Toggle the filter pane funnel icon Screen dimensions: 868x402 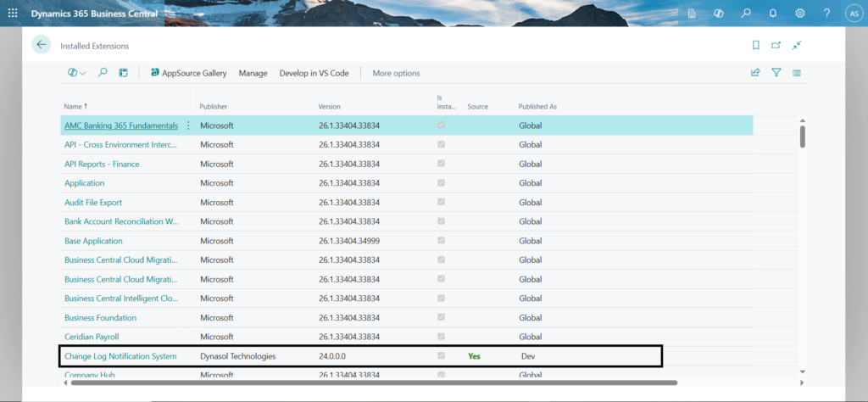point(776,73)
